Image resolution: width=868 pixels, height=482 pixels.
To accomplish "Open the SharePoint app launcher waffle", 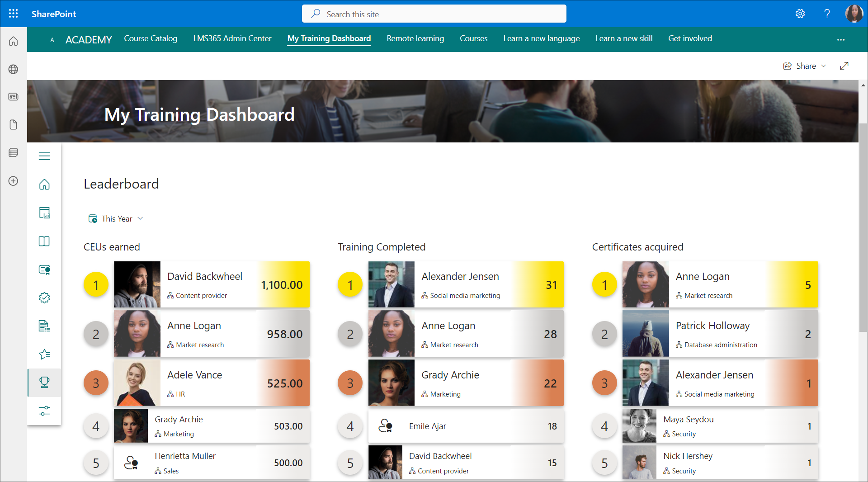I will click(13, 14).
